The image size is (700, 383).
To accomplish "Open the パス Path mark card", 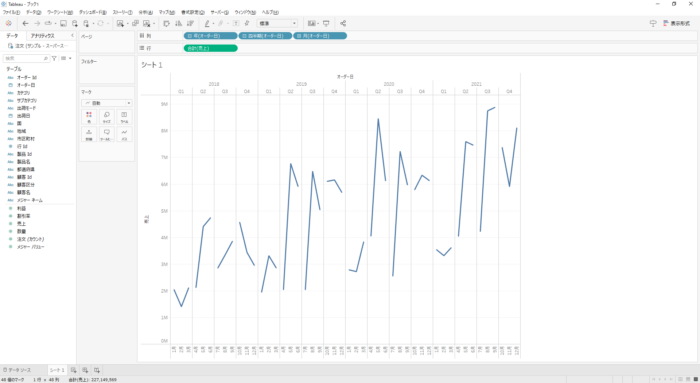I will 124,134.
